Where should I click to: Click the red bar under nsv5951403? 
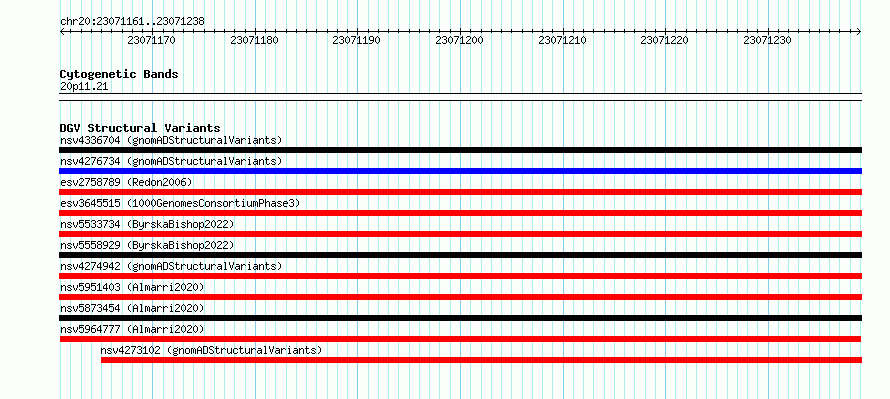pyautogui.click(x=460, y=297)
